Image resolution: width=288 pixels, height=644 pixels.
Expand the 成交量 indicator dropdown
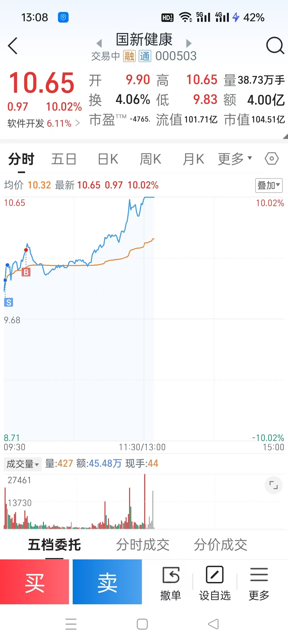pyautogui.click(x=23, y=464)
